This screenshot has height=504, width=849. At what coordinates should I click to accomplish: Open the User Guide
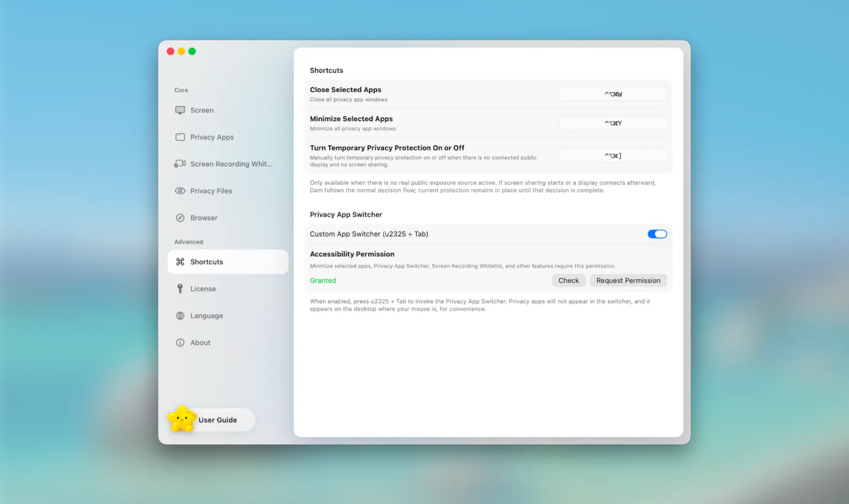tap(218, 420)
